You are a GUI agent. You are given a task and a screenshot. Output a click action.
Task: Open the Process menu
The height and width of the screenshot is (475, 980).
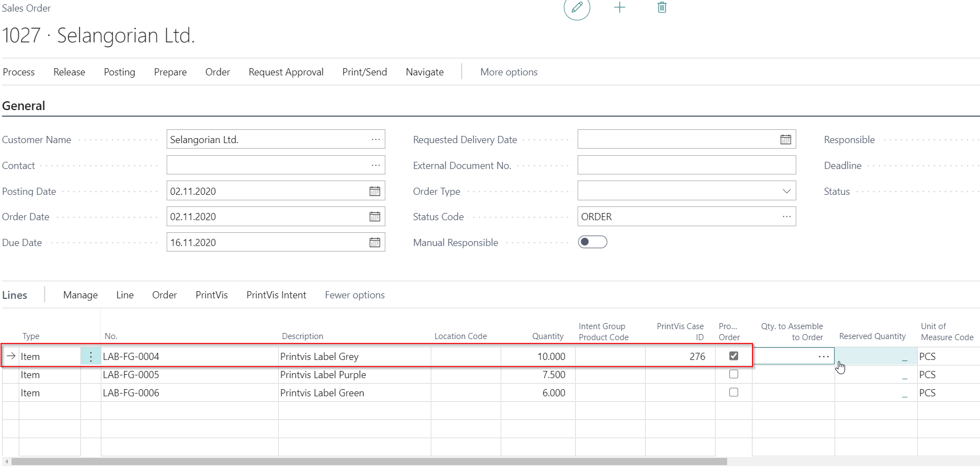(x=19, y=72)
